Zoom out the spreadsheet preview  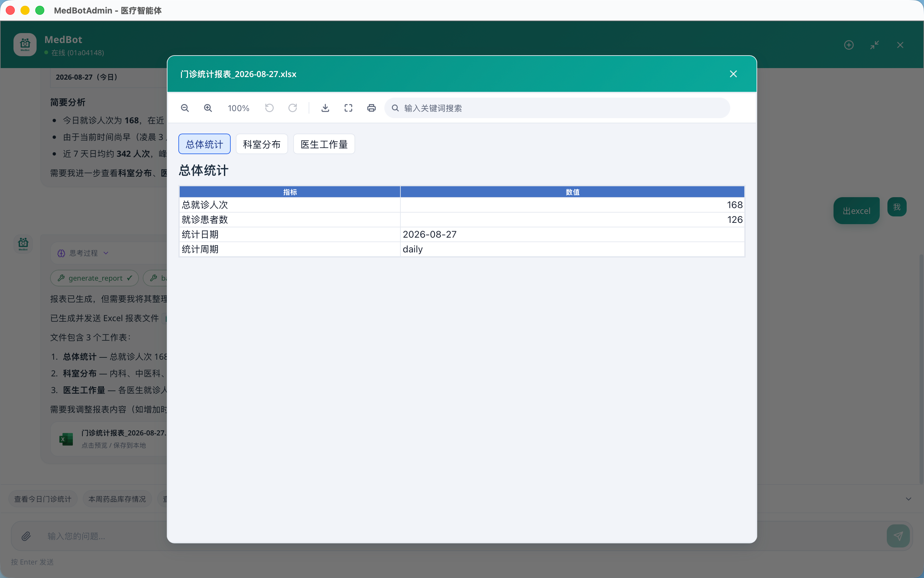point(185,108)
